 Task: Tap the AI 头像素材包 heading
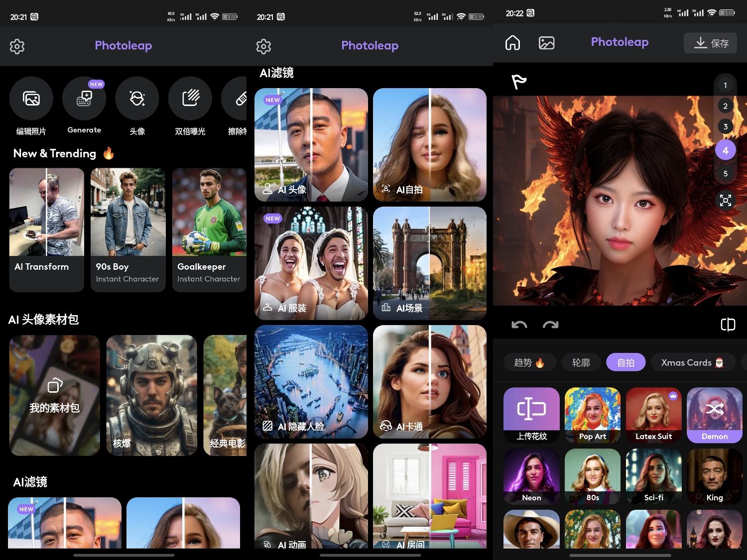tap(44, 320)
